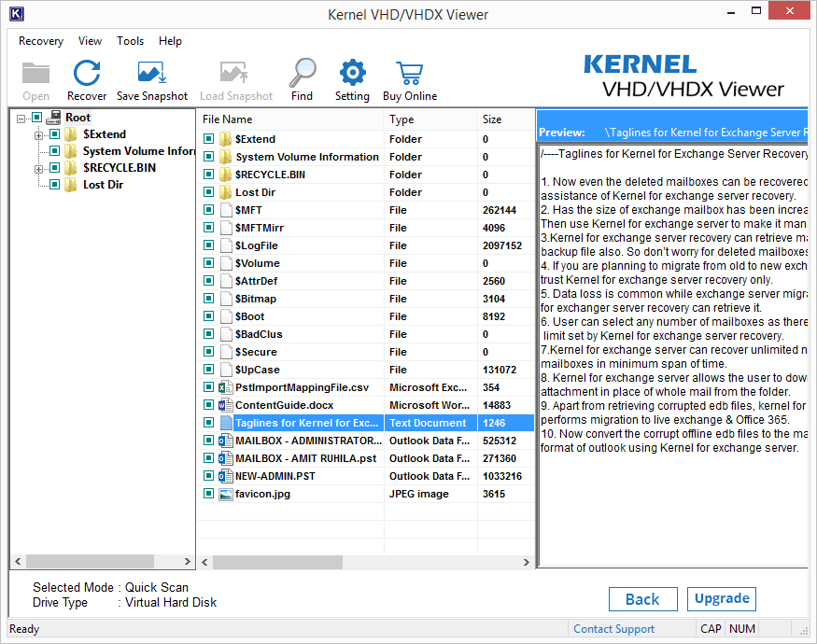The height and width of the screenshot is (644, 817).
Task: Toggle the Root checkbox in tree
Action: [x=36, y=118]
